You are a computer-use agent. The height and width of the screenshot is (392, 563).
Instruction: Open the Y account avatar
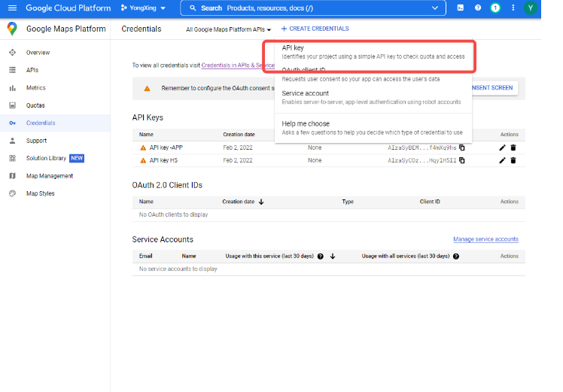(x=530, y=8)
